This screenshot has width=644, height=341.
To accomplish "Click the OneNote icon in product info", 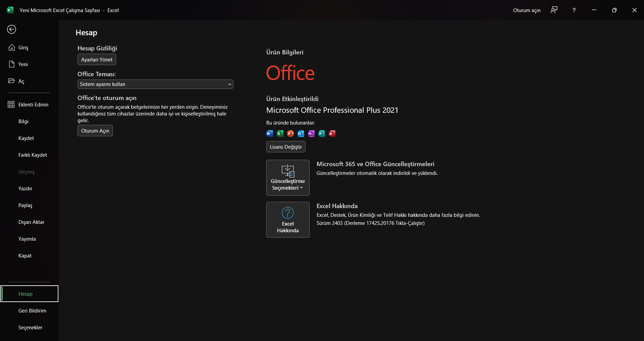I will coord(311,134).
